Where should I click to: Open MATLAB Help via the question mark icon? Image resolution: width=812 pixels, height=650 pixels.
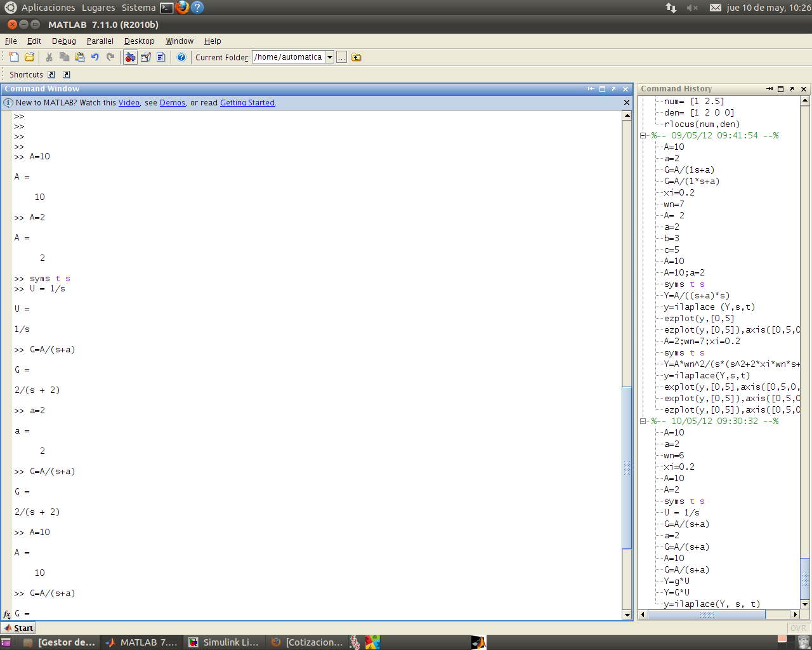180,57
